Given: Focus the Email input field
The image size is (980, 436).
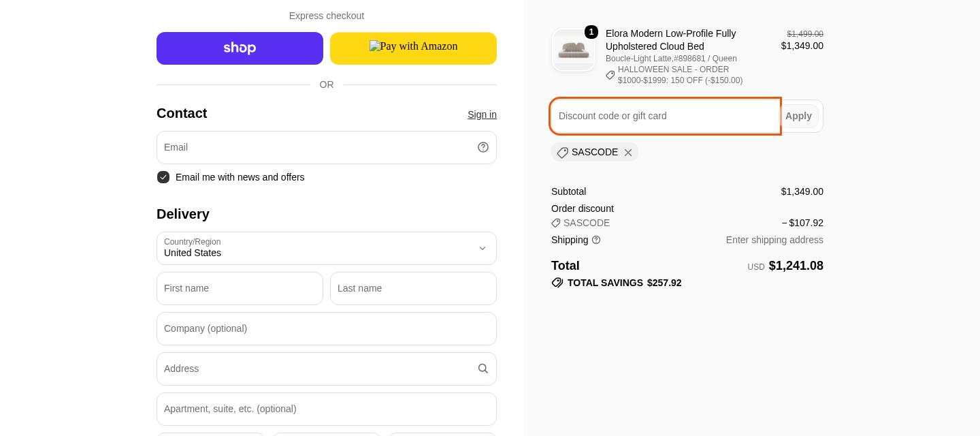Looking at the screenshot, I should click(x=327, y=147).
